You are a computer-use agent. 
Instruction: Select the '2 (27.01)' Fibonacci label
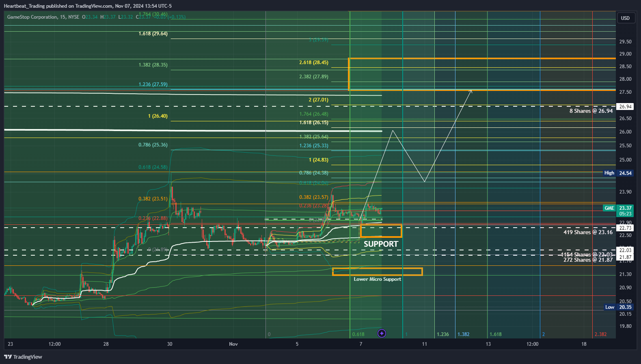click(x=319, y=100)
